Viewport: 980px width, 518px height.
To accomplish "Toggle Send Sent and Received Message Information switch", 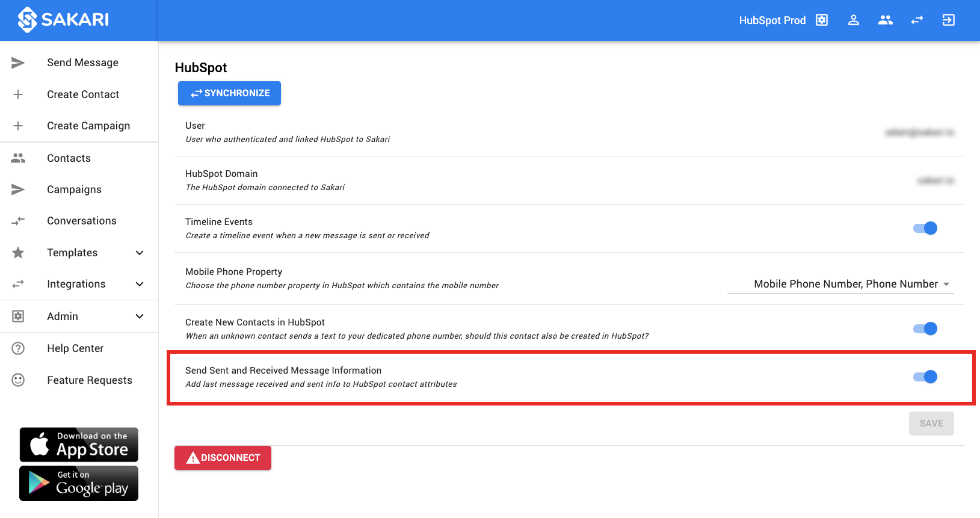I will [x=925, y=377].
